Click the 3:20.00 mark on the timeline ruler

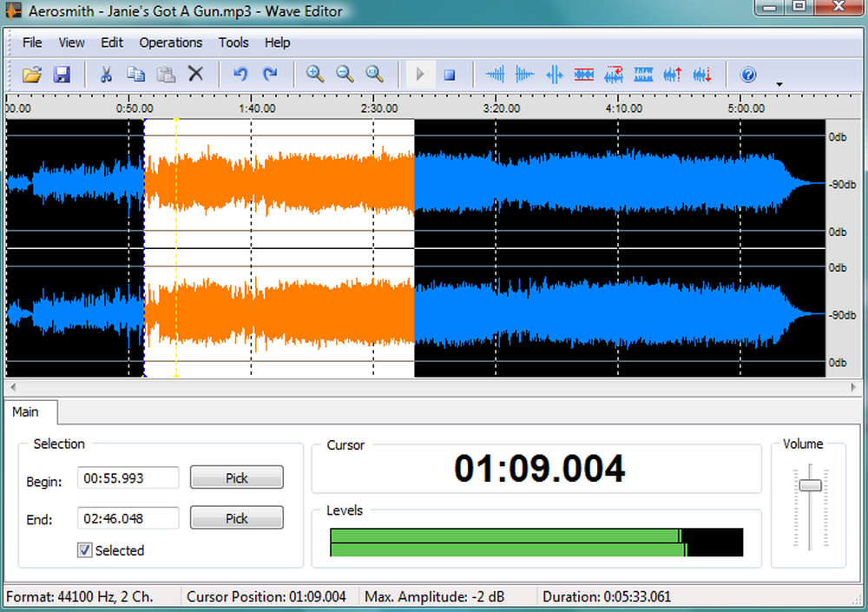501,109
